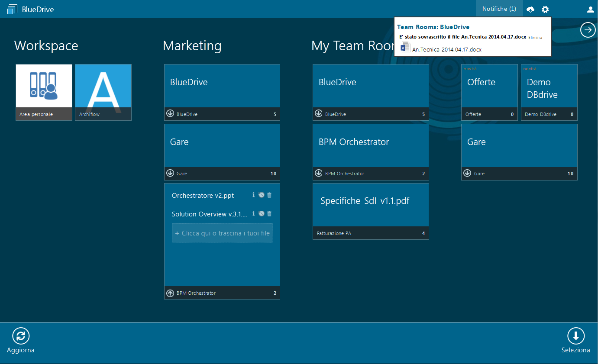Screen dimensions: 598x364
Task: Click Elimina link in notification
Action: 535,38
